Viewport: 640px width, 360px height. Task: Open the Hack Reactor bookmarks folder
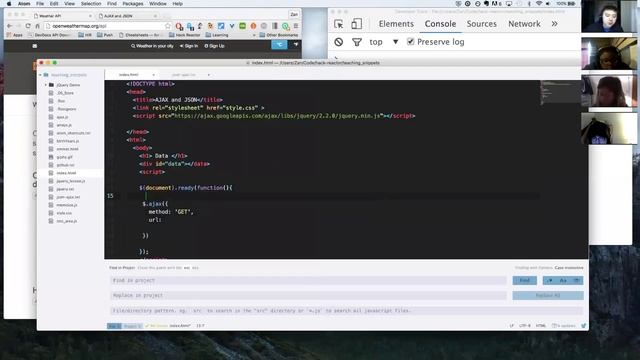point(184,35)
